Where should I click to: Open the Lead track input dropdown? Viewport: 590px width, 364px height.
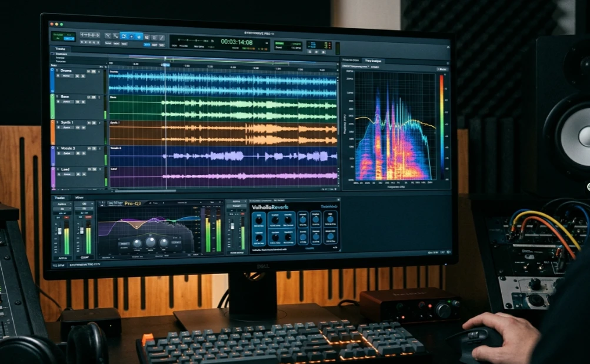[67, 175]
